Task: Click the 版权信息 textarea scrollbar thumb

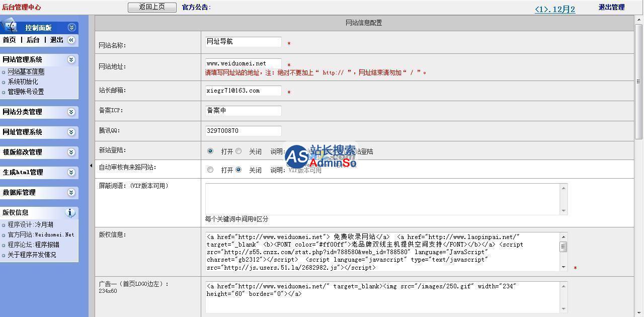Action: tap(563, 247)
